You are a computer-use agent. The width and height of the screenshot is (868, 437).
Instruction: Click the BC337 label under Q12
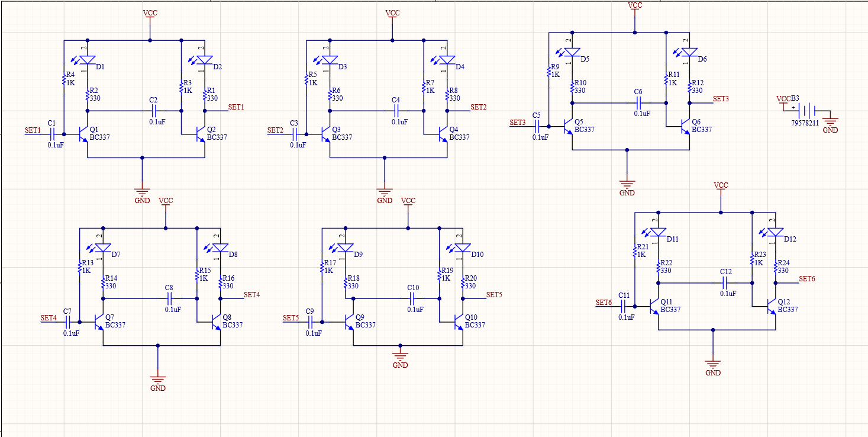pyautogui.click(x=788, y=310)
